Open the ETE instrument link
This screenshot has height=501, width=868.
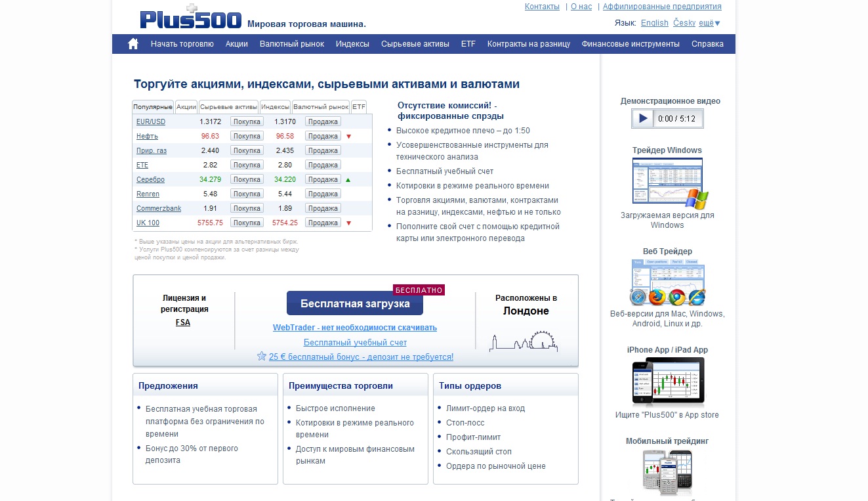pyautogui.click(x=142, y=165)
